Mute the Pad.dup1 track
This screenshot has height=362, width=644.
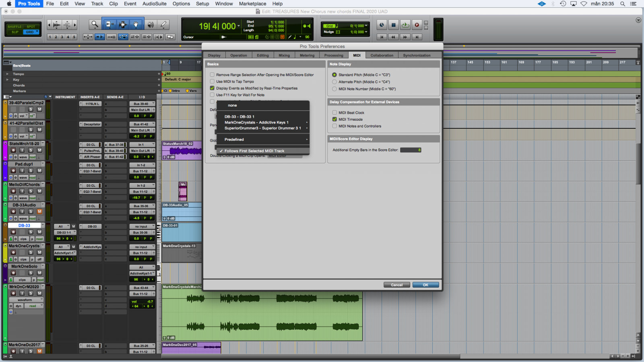[39, 171]
